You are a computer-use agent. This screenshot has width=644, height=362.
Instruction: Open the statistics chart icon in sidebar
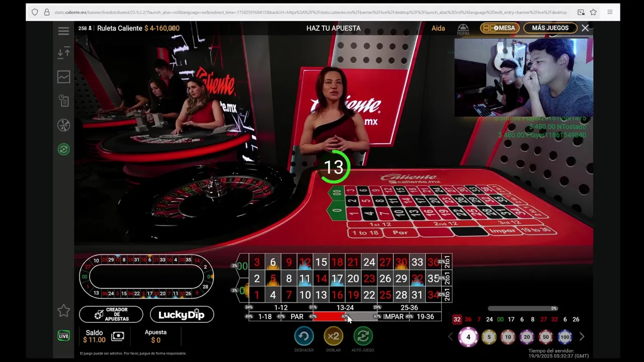(63, 77)
